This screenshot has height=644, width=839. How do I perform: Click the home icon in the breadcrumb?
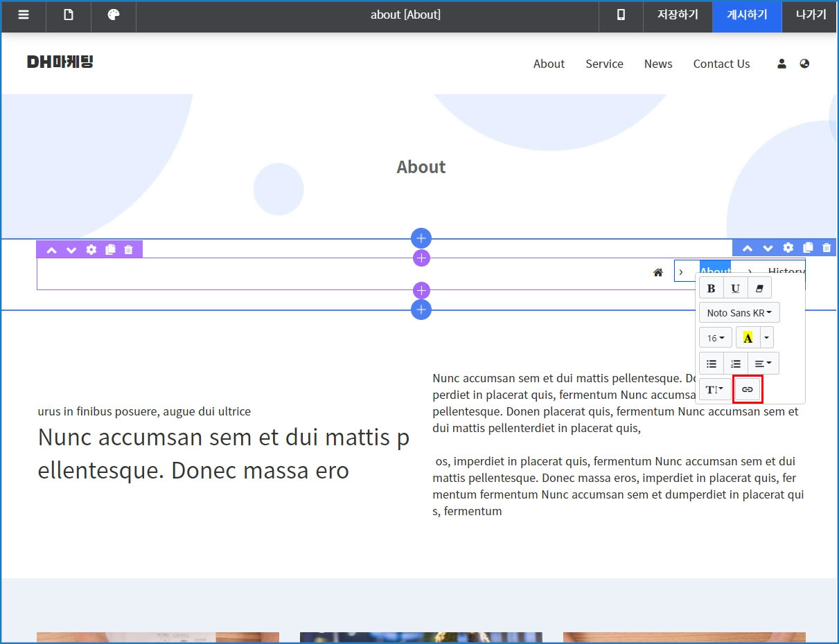[x=658, y=272]
